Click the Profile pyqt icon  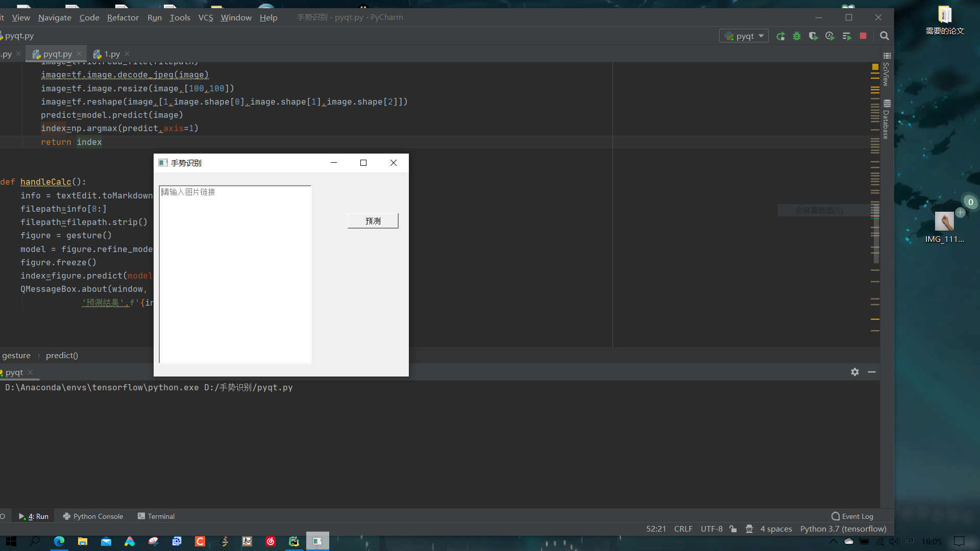point(830,36)
